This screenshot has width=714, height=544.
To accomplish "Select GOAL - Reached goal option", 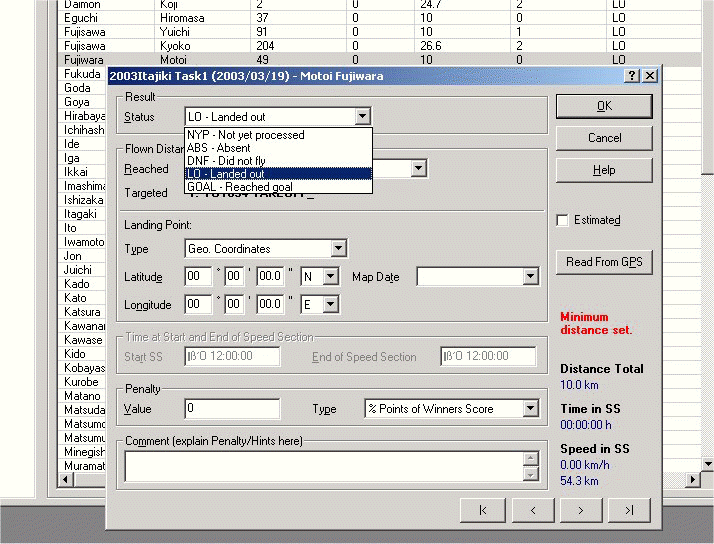I will (278, 187).
